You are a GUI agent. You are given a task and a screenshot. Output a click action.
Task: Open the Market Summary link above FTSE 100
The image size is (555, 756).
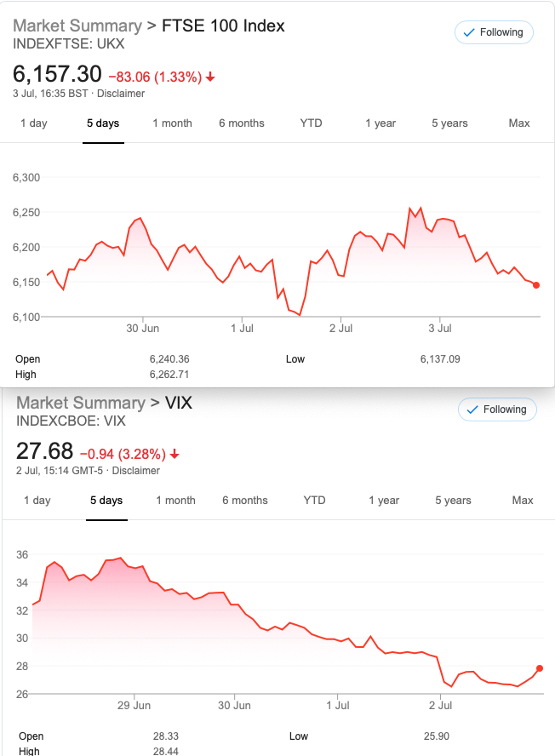pos(77,26)
